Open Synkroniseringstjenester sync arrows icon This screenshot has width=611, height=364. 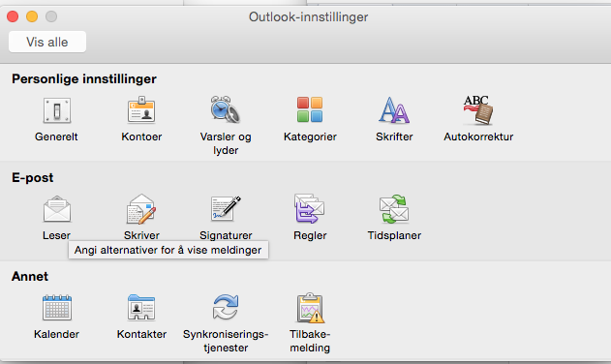pyautogui.click(x=226, y=307)
